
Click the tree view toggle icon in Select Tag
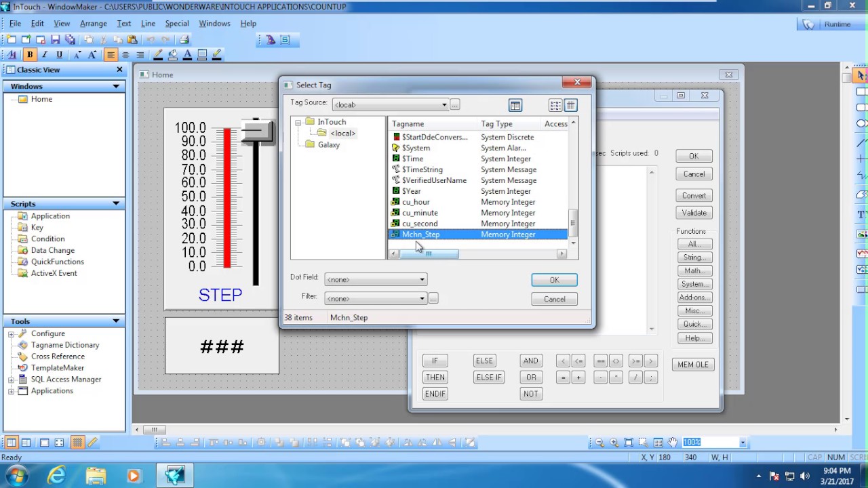point(515,105)
